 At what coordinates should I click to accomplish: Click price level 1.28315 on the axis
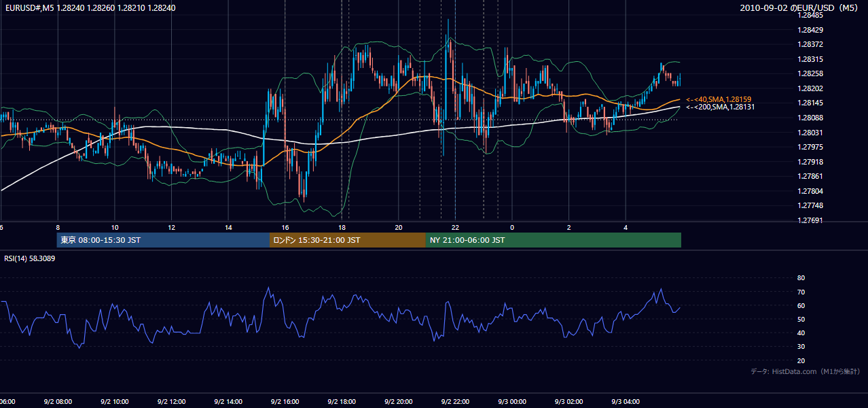pos(810,59)
